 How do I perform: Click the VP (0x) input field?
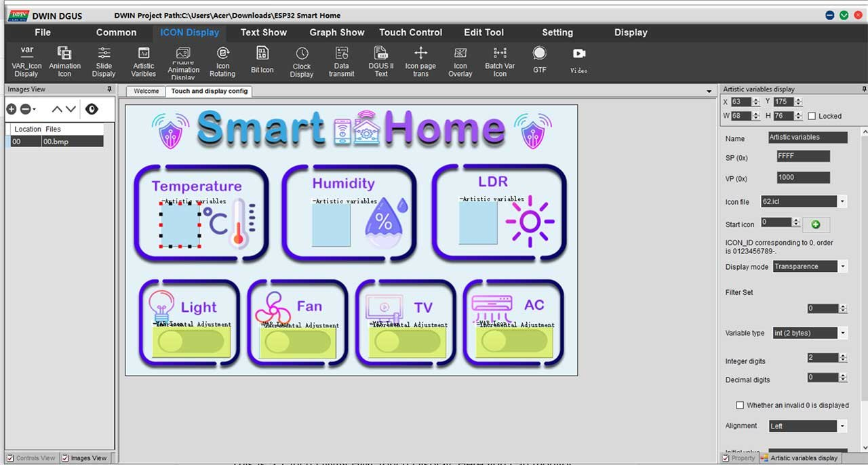click(803, 178)
